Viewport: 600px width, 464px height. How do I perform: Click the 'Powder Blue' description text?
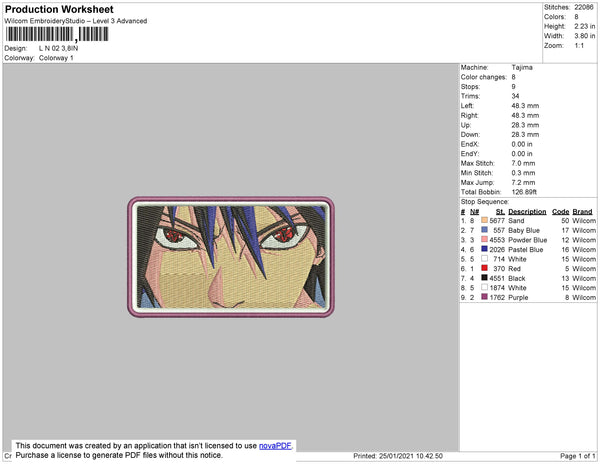point(527,240)
